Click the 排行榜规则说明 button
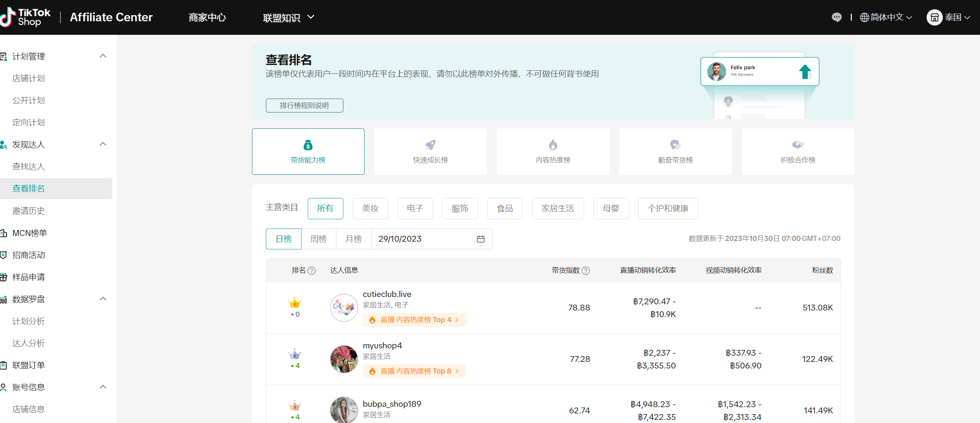The height and width of the screenshot is (423, 980). pyautogui.click(x=304, y=106)
